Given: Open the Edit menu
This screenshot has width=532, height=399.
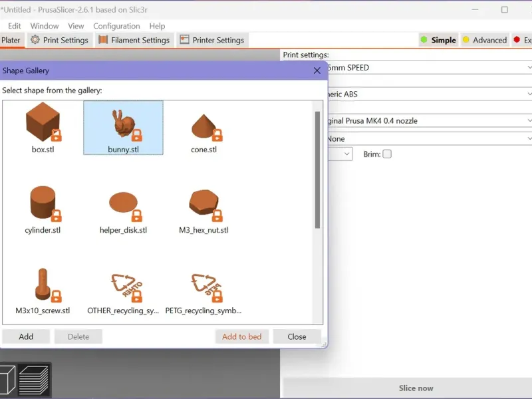Looking at the screenshot, I should pyautogui.click(x=14, y=26).
